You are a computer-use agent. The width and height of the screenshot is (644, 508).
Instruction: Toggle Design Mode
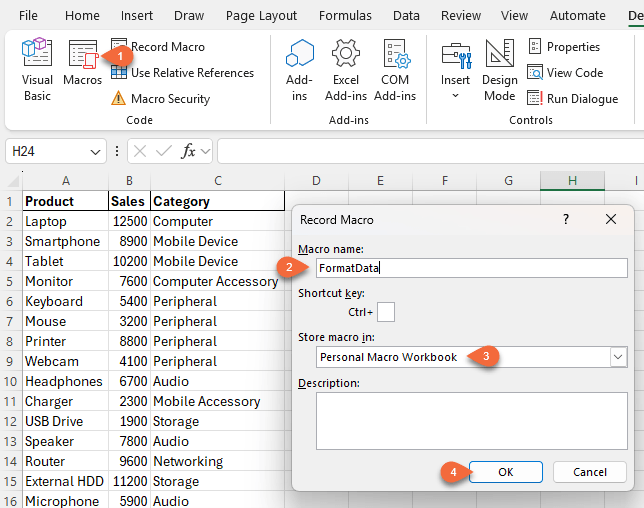pos(499,70)
